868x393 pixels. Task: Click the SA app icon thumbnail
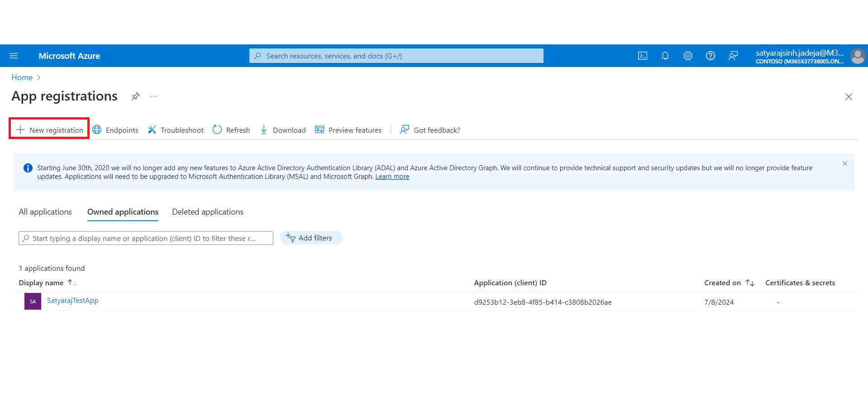point(33,302)
